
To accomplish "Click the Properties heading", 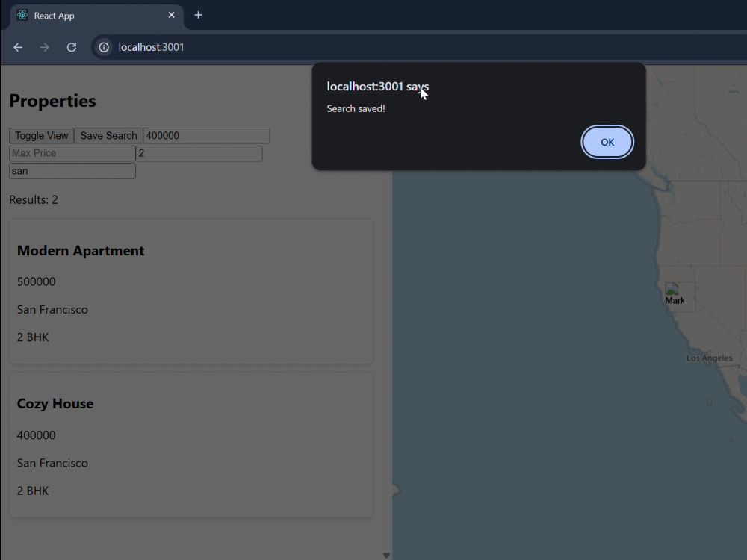I will (x=52, y=101).
